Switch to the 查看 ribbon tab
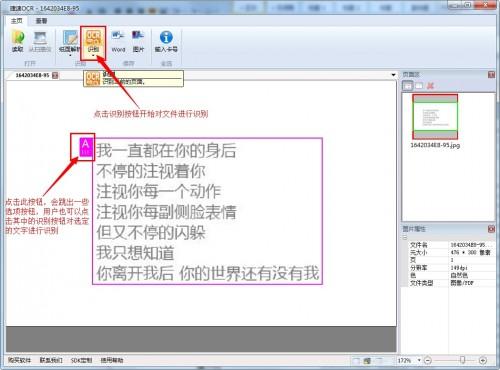This screenshot has width=500, height=370. tap(41, 21)
